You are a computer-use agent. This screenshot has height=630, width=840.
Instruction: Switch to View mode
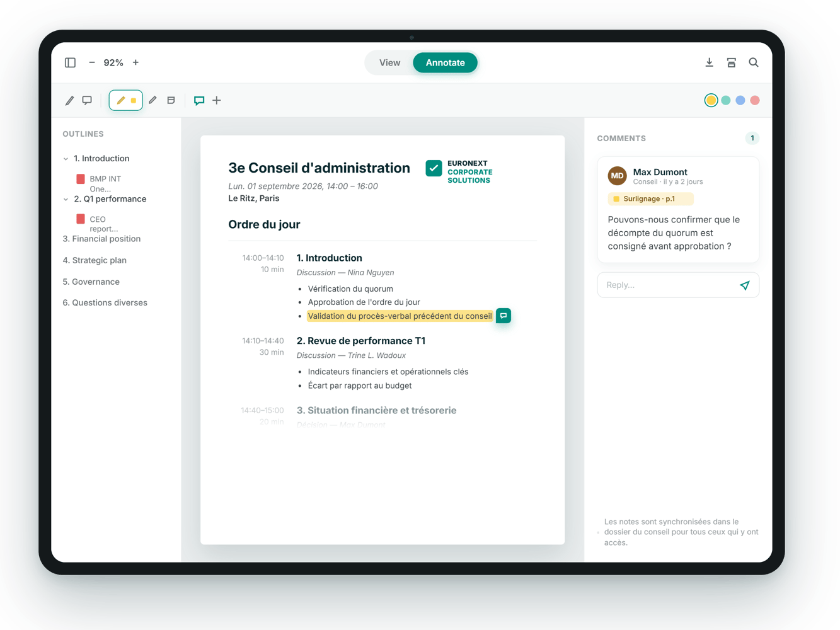tap(389, 62)
